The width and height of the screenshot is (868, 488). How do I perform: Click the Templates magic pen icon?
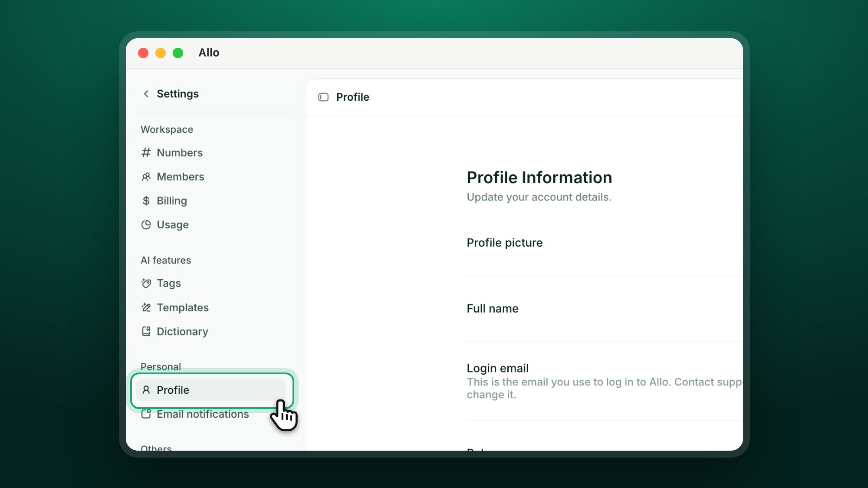coord(146,307)
